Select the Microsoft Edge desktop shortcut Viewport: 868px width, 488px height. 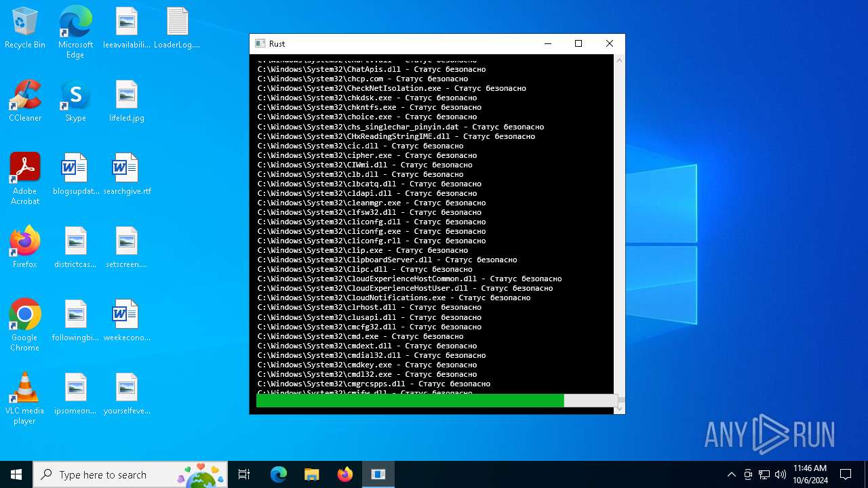click(75, 32)
